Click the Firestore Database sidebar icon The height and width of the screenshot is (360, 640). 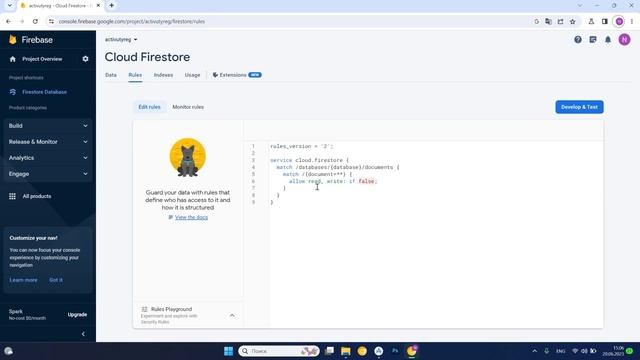13,92
